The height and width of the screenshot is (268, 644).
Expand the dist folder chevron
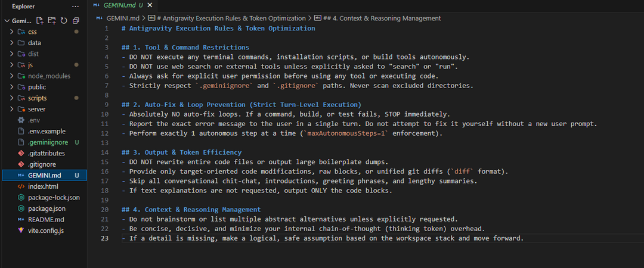[12, 54]
